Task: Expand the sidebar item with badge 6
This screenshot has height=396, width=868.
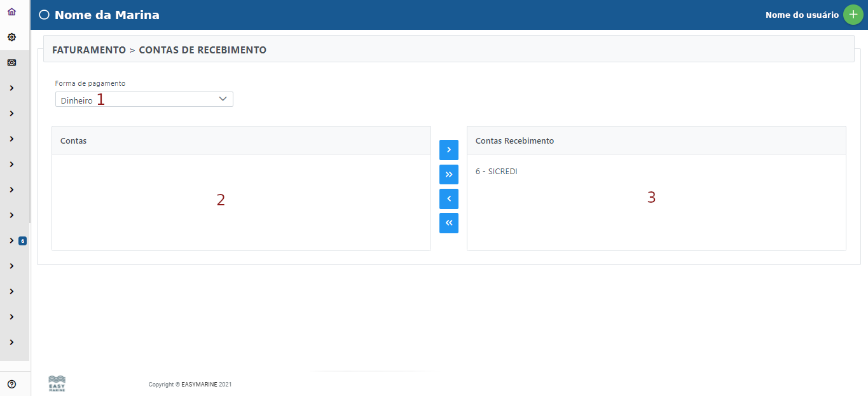Action: 12,240
